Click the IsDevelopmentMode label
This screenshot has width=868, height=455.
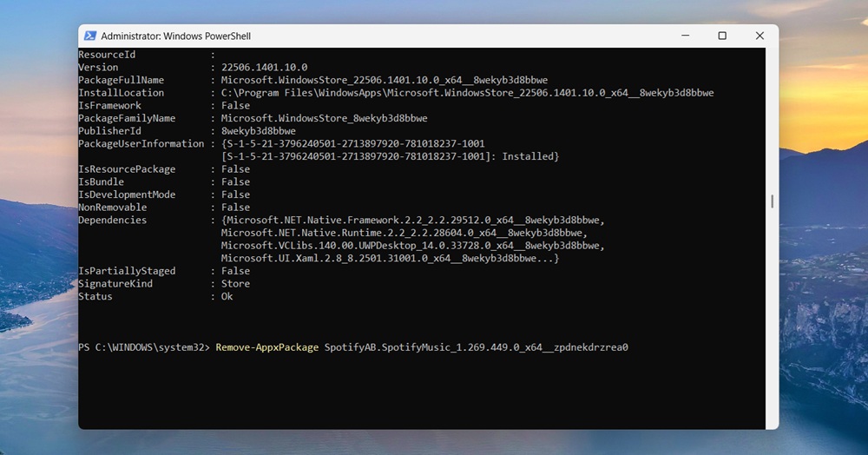click(127, 195)
